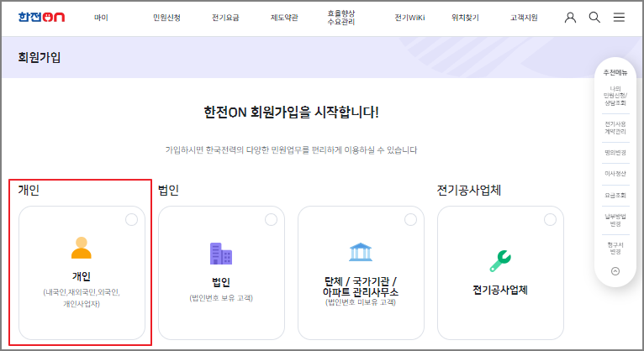Open the hamburger menu icon
Screen dimensions: 644x351
(619, 18)
